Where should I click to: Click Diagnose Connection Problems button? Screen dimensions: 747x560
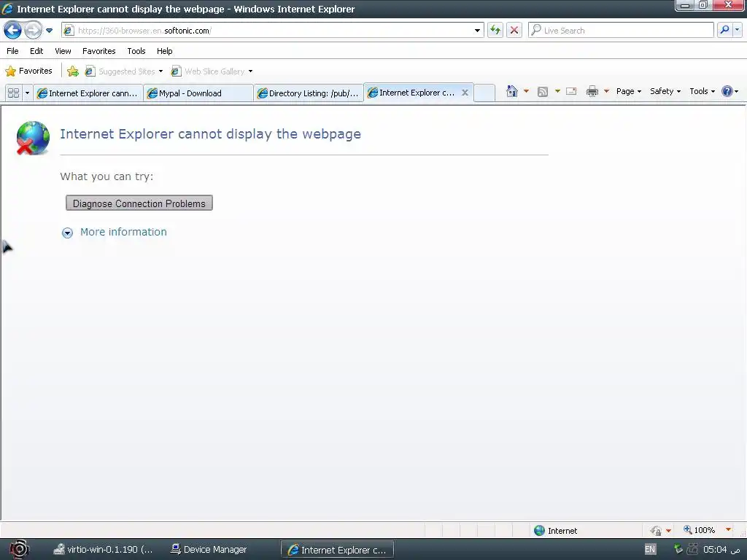139,203
